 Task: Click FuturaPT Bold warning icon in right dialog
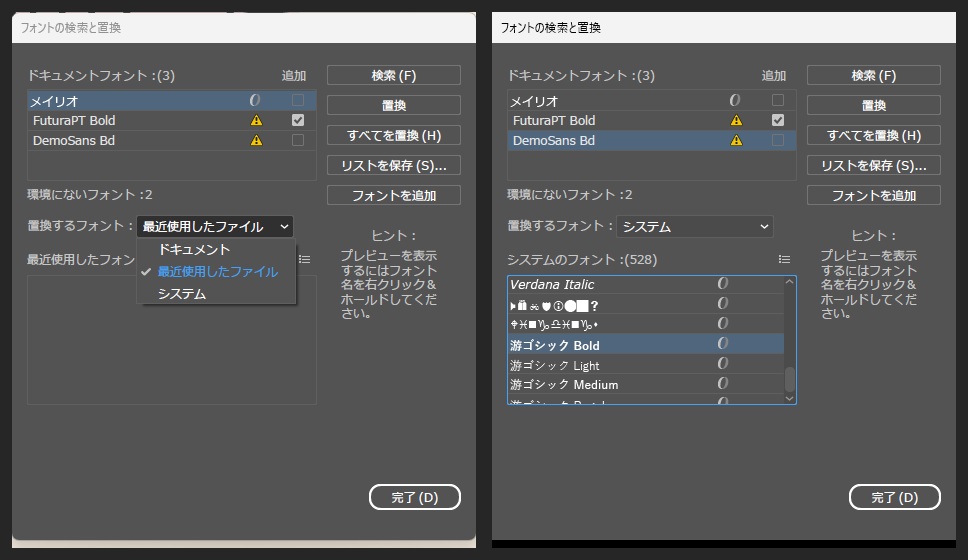(x=736, y=120)
